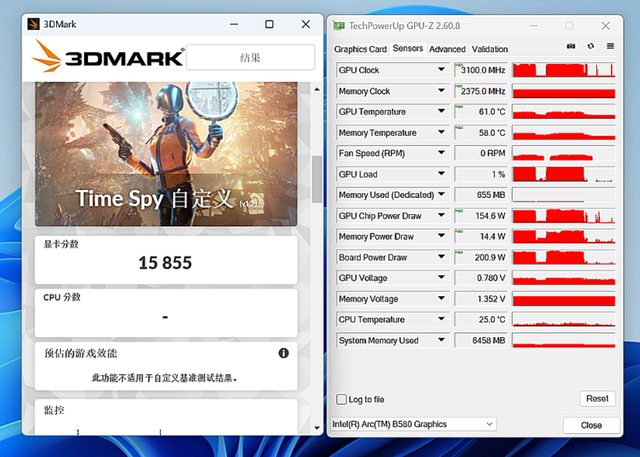Open the Memory Used (Dedicated) dropdown
Image resolution: width=640 pixels, height=457 pixels.
441,195
